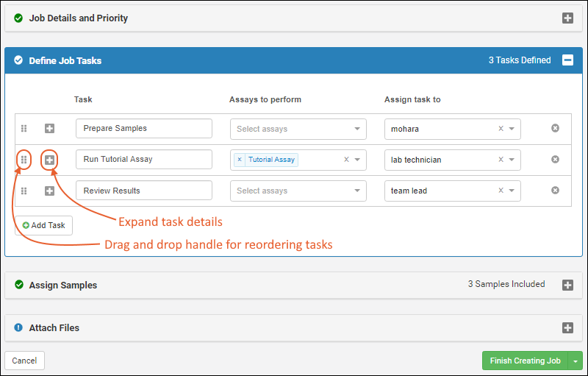Clear the mohara assignee selection
Viewport: 588px width, 376px height.
click(x=501, y=129)
